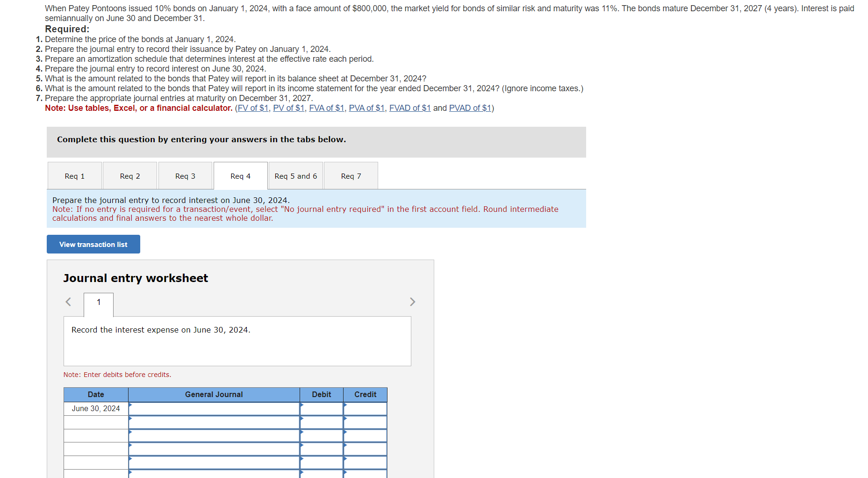Open Req 5 and 6 tab
Viewport: 868px width, 478px height.
coord(296,176)
